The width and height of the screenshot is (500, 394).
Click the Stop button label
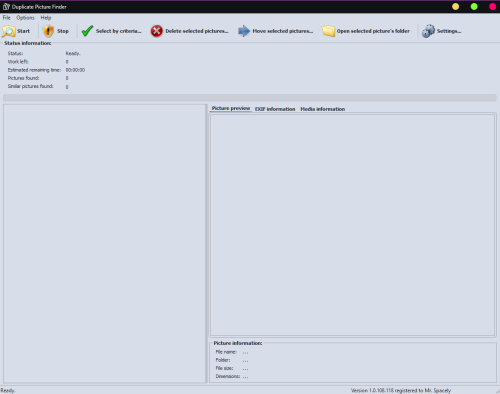63,31
